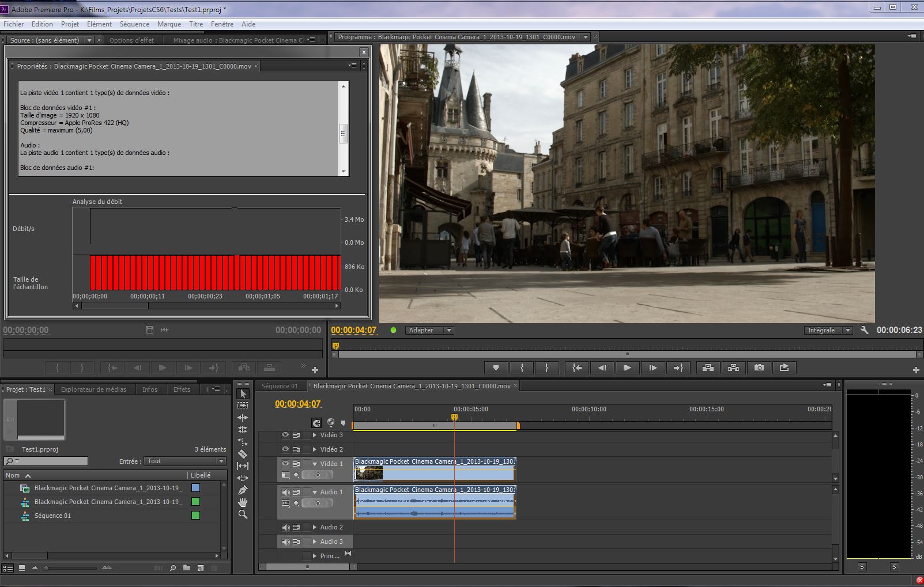Image resolution: width=924 pixels, height=587 pixels.
Task: Select the Ripple Edit tool
Action: click(243, 418)
